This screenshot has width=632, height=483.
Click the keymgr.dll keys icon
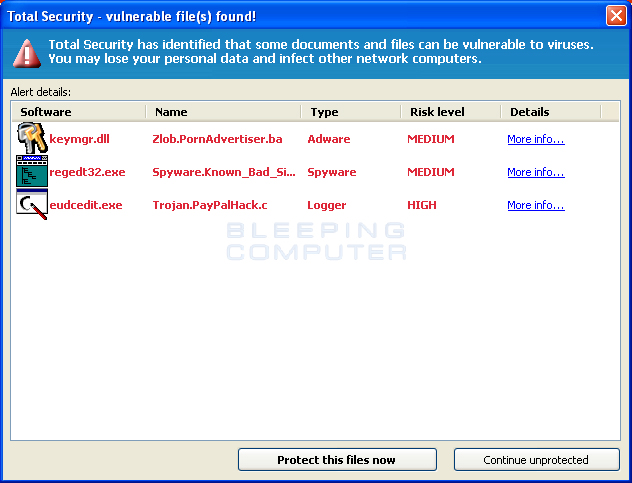click(x=32, y=138)
